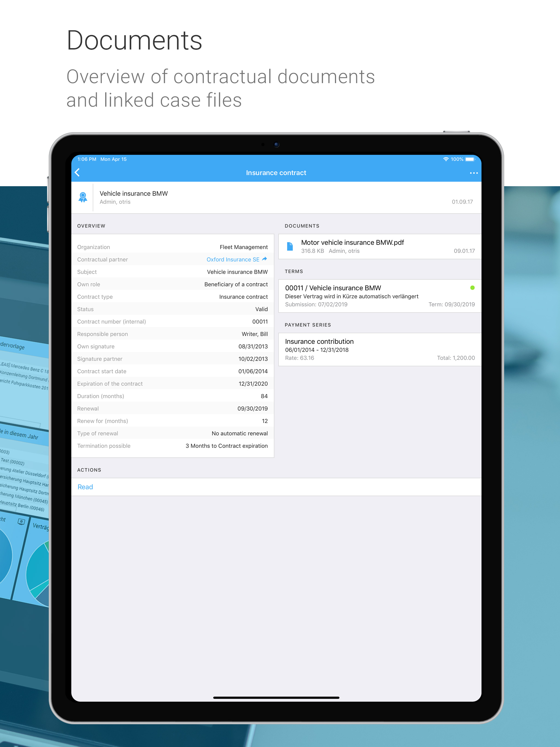Click payment period 06/01/2014 - 12/31/2018
Image resolution: width=560 pixels, height=747 pixels.
[x=316, y=350]
